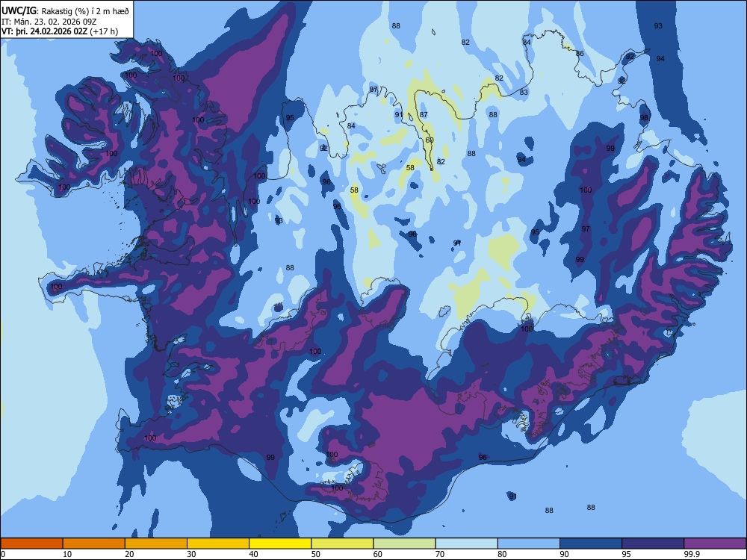Click the legend scale label "50"
This screenshot has height=560, width=747.
coord(316,554)
